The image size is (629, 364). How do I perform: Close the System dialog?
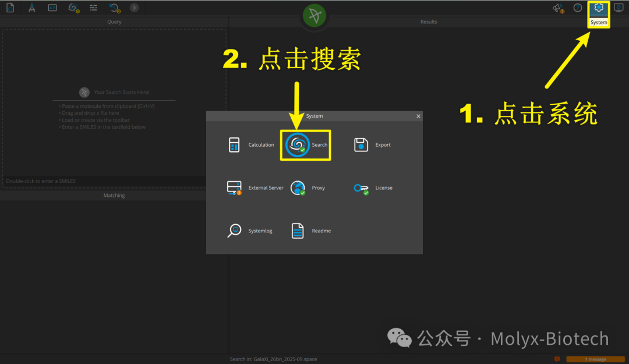coord(418,116)
